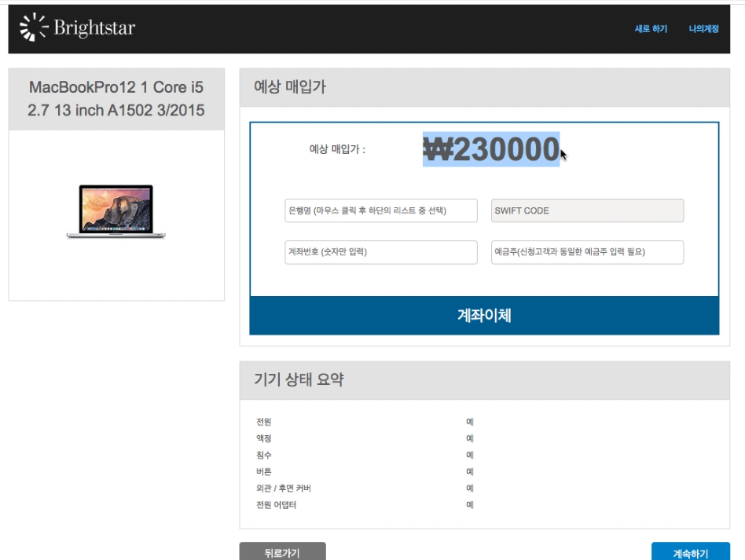The height and width of the screenshot is (560, 745).
Task: Click the ₩230000 price value
Action: [491, 149]
